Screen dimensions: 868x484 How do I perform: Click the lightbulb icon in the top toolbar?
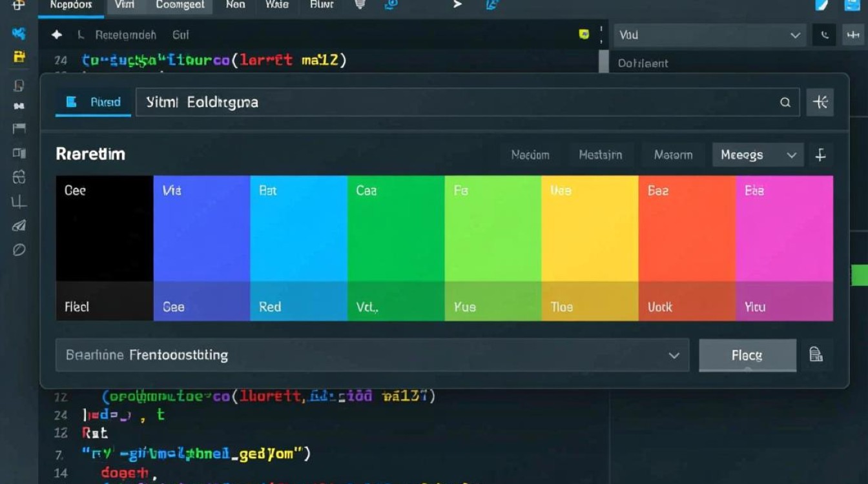pos(360,5)
